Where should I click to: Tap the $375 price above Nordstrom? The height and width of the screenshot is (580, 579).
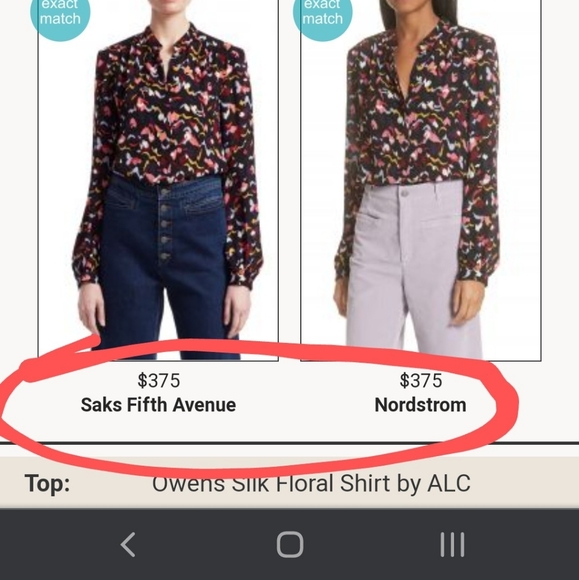point(421,381)
